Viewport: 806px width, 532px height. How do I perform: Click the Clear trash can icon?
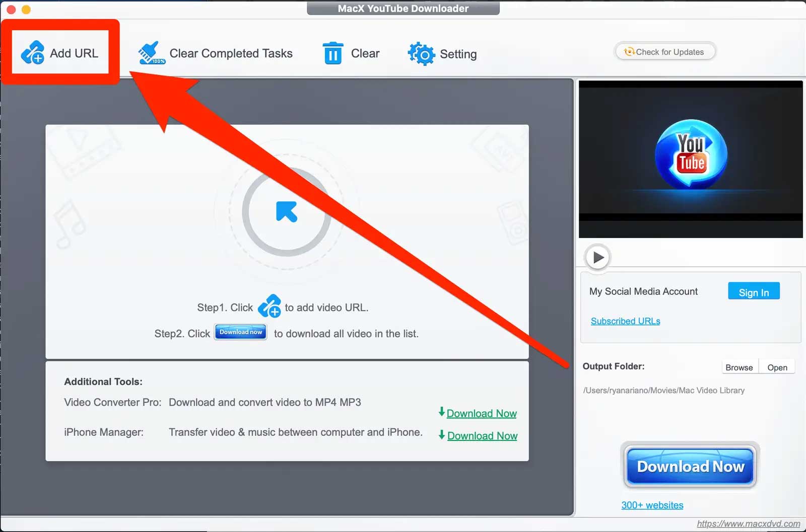click(x=332, y=53)
